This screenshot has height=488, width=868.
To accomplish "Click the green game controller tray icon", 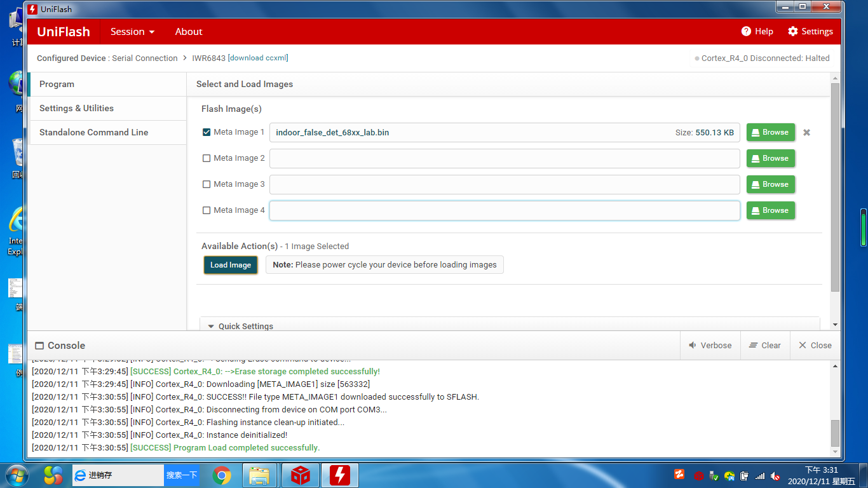I will pyautogui.click(x=729, y=475).
